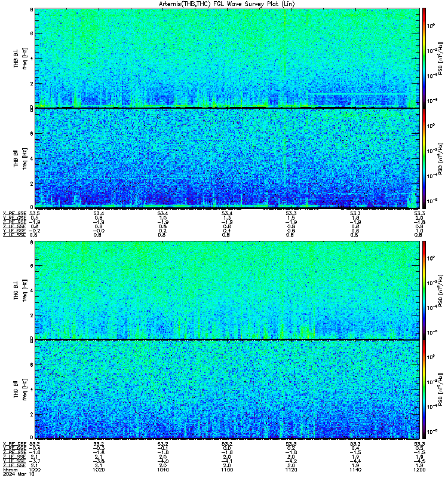
Task: Click the '1120' time tick label
Action: 291,470
